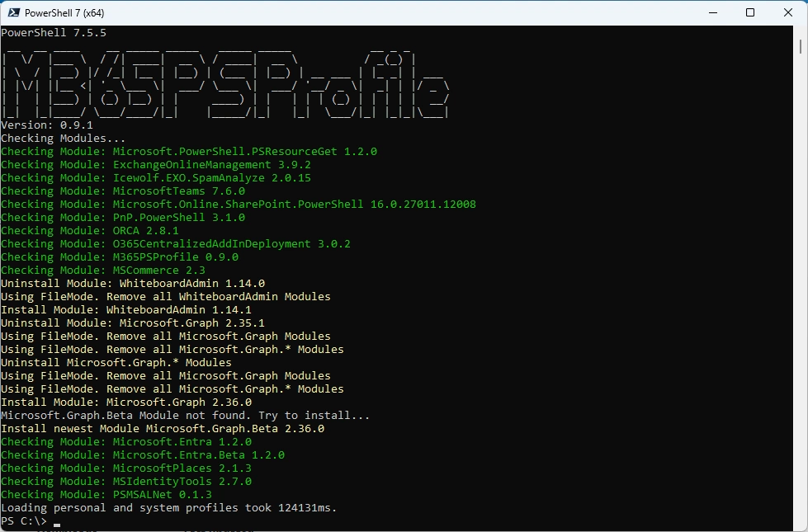Click the "Install Module: Microsoft.Graph 2.36.0" line
Screen dimensions: 808x532
coord(125,403)
